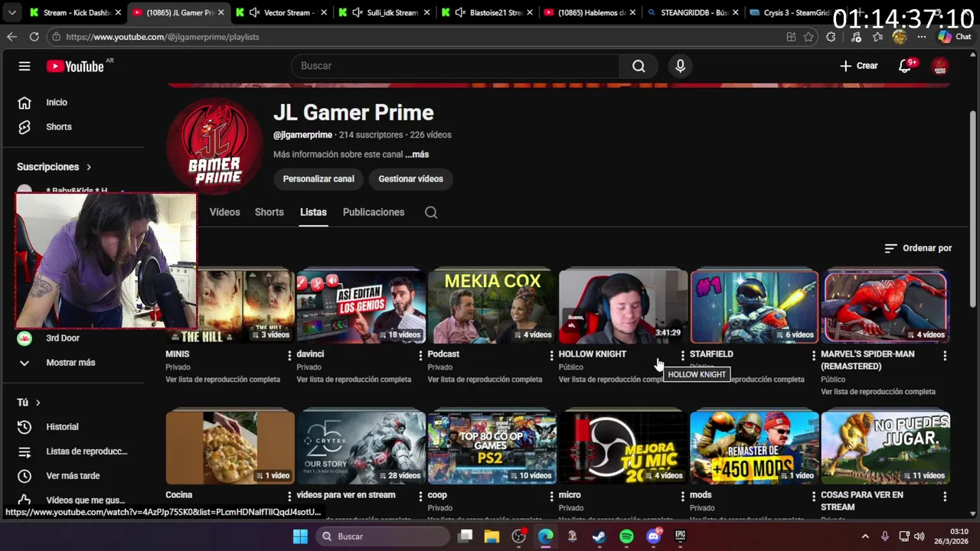Click the channel profile picture
The image size is (980, 551).
(215, 147)
